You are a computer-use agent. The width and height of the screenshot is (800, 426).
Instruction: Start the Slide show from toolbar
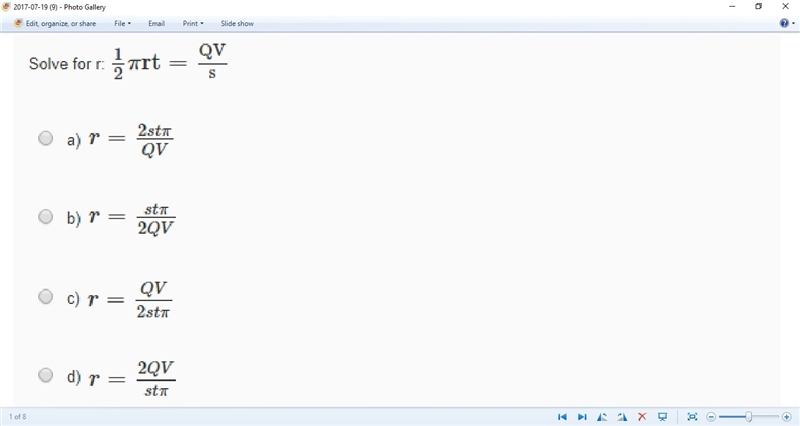pos(237,23)
